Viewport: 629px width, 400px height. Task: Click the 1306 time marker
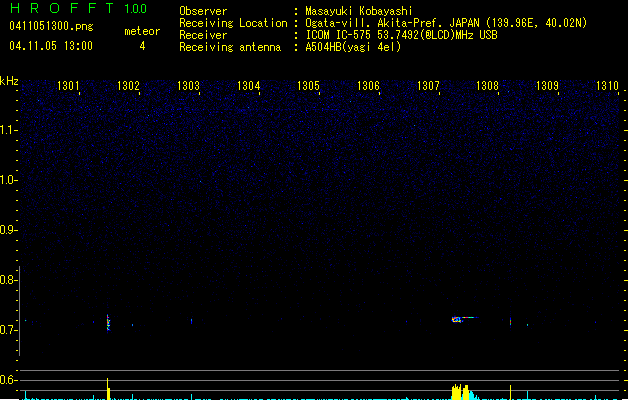[368, 86]
